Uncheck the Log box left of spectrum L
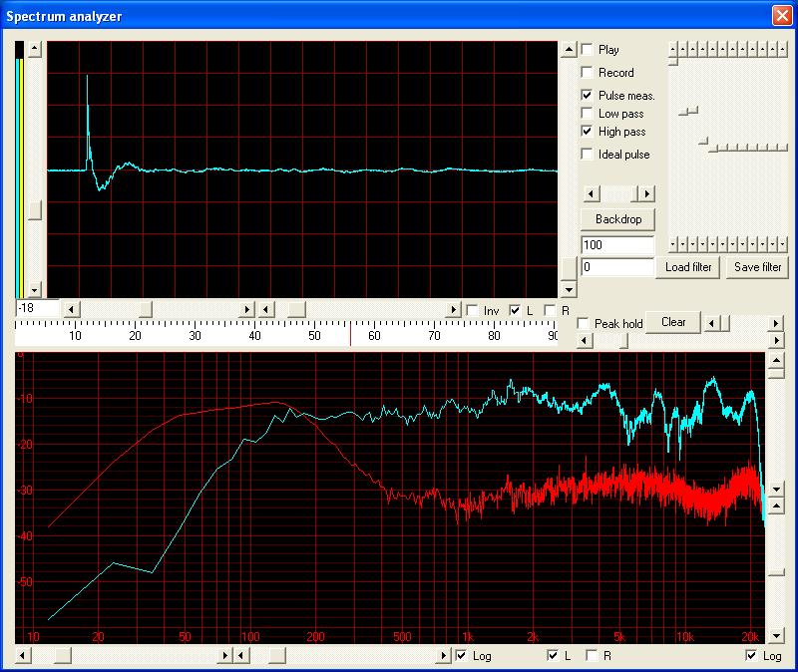Viewport: 798px width, 672px height. (461, 655)
